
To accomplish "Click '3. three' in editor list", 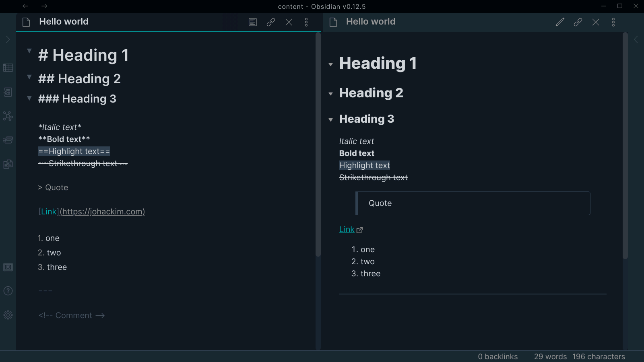I will pyautogui.click(x=52, y=267).
